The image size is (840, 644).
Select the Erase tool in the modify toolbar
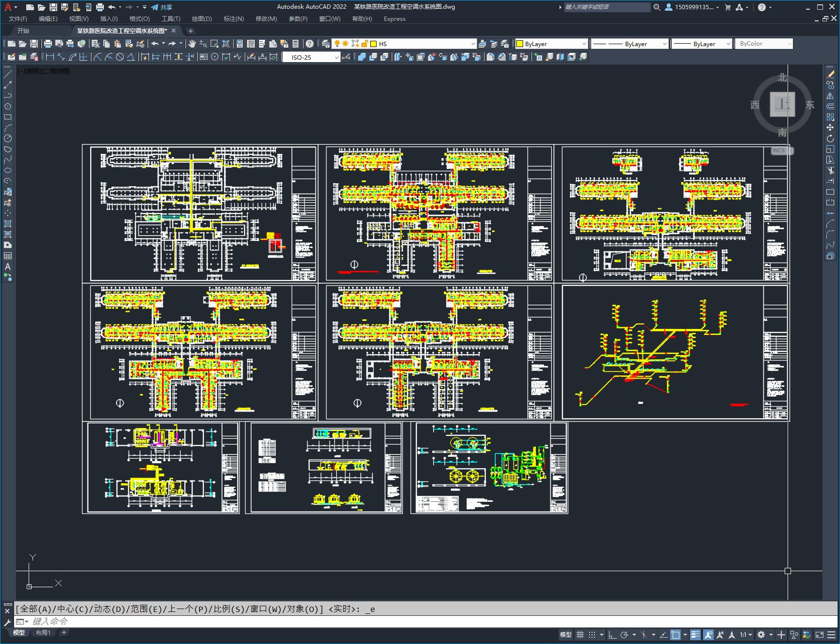tap(830, 74)
